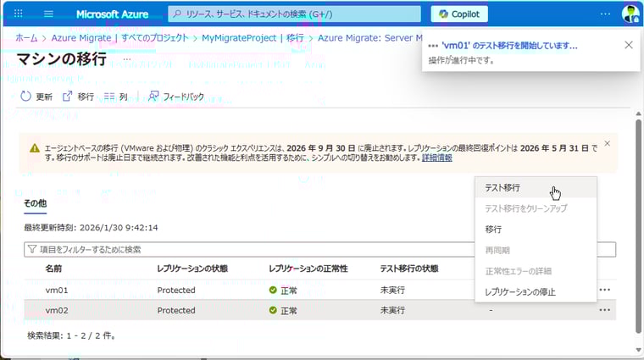This screenshot has width=644, height=360.
Task: Sort by 名前 column header
Action: pos(53,269)
